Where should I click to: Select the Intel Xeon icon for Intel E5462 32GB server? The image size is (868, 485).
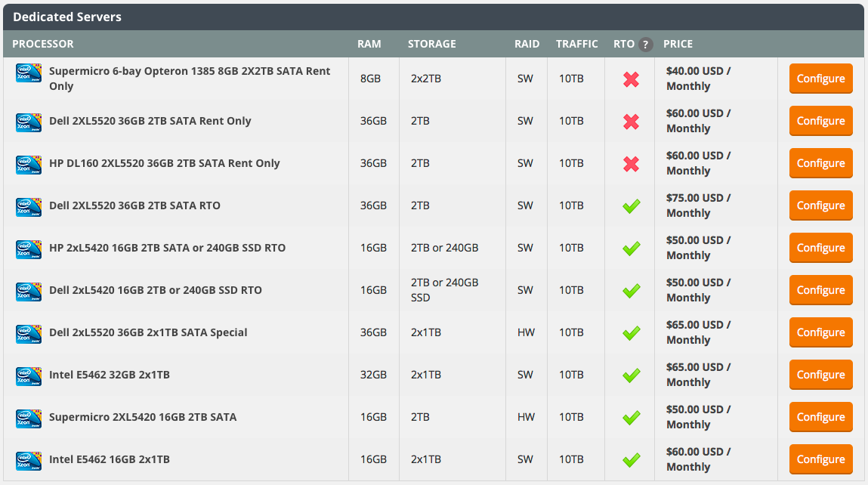(28, 375)
